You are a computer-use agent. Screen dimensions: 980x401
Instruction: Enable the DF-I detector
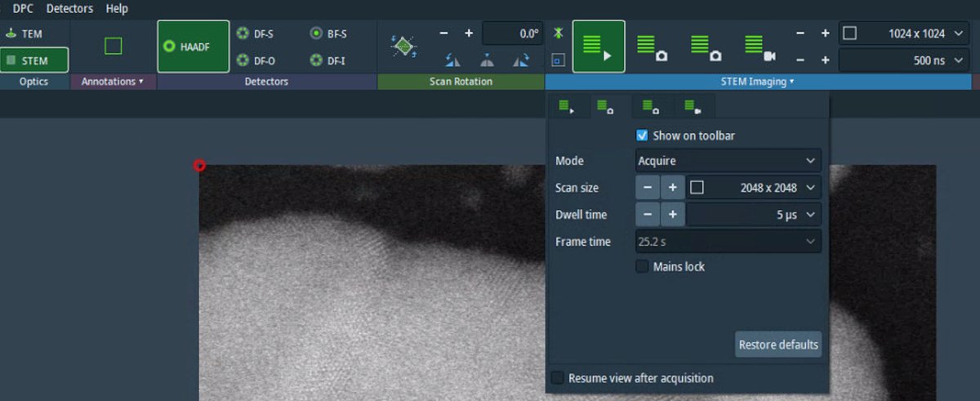click(328, 60)
